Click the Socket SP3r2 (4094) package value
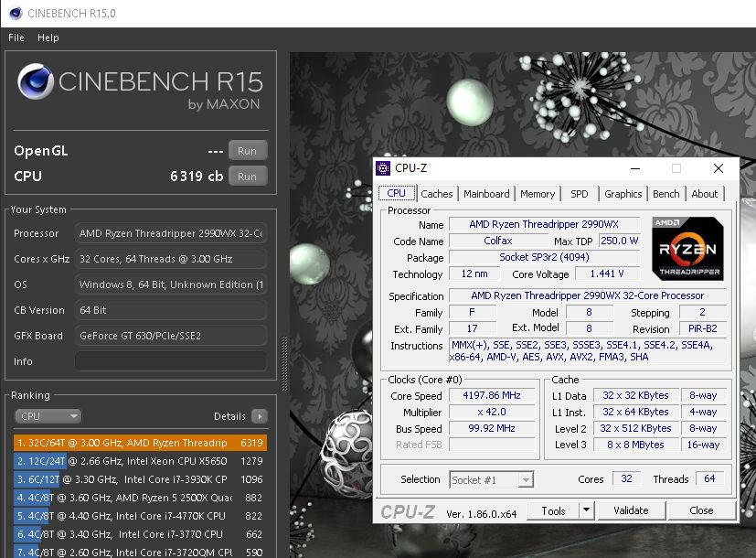756x558 pixels. pyautogui.click(x=544, y=257)
